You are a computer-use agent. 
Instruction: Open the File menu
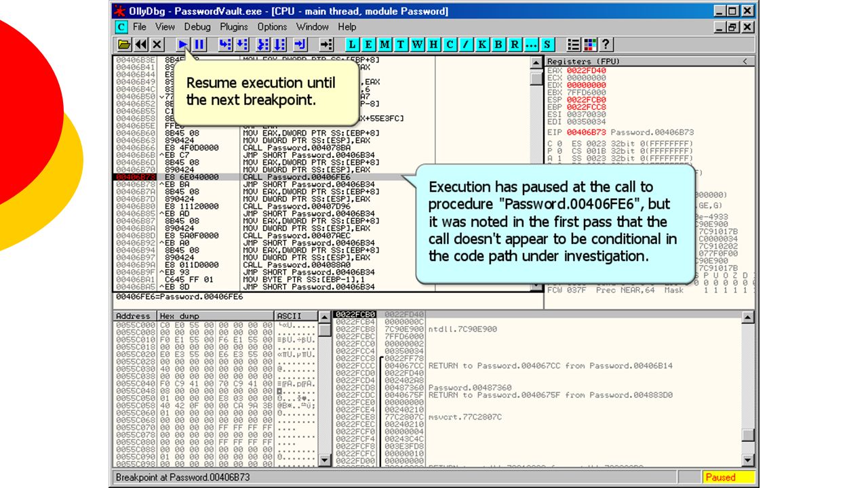click(140, 27)
